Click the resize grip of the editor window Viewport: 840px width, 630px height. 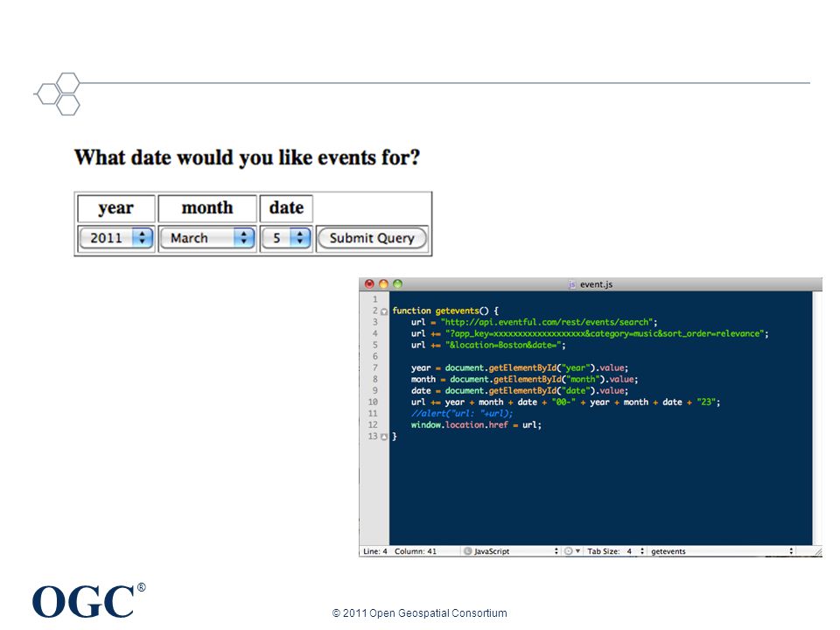click(818, 552)
